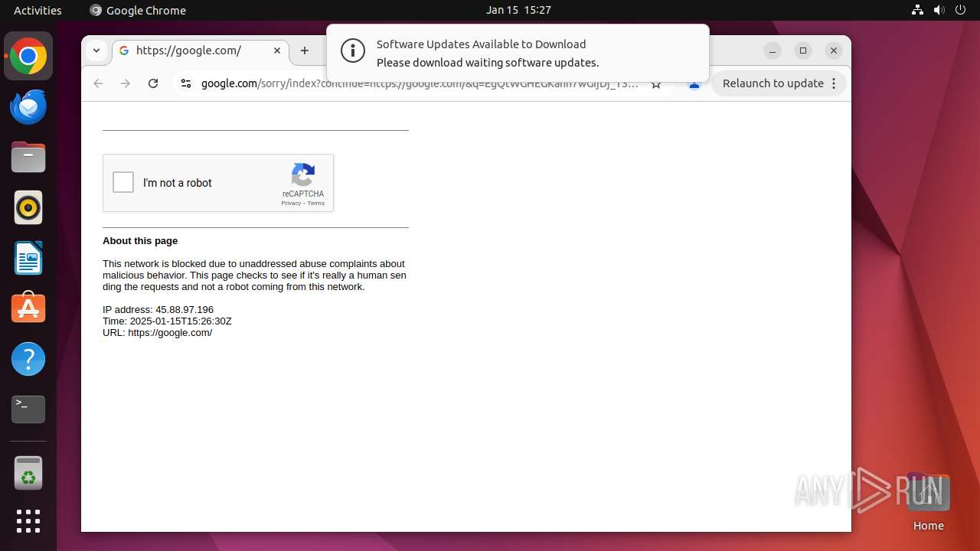Show Applications grid
This screenshot has height=551, width=980.
coord(28,521)
